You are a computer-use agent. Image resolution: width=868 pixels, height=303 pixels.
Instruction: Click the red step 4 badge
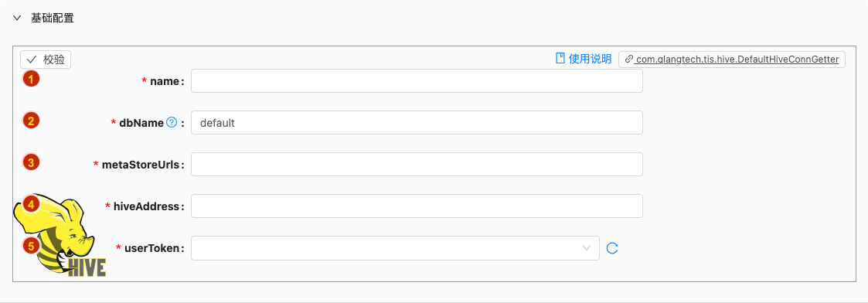(31, 204)
